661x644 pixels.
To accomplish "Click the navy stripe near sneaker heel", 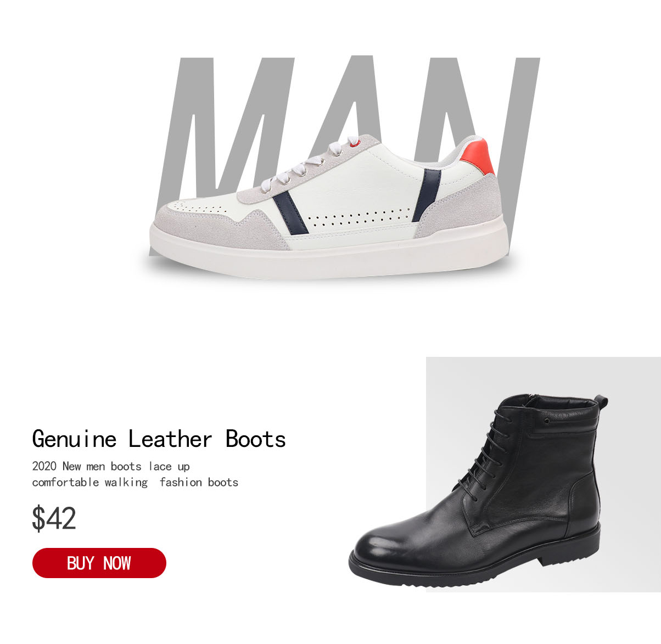I will click(425, 195).
